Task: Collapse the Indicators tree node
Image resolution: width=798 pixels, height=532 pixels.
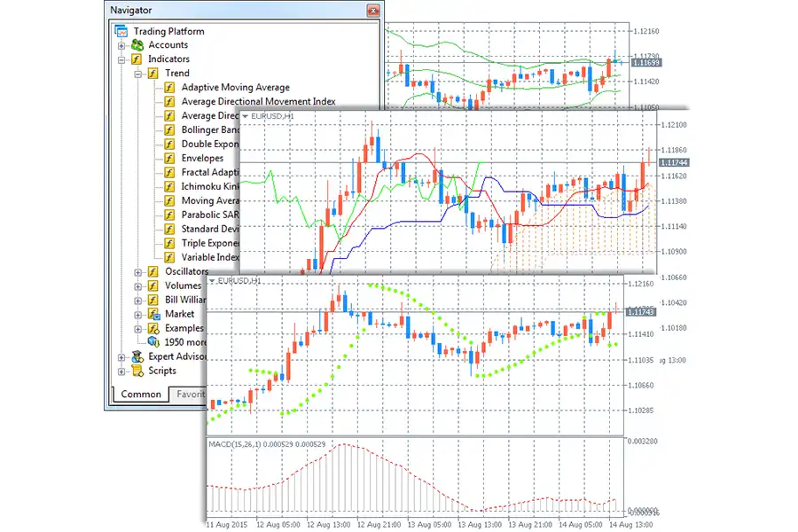Action: [121, 60]
